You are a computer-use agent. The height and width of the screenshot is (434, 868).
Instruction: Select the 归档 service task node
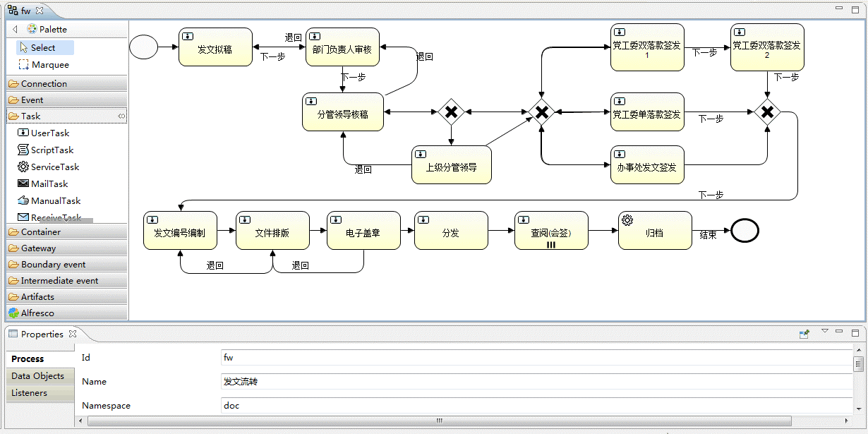(x=654, y=231)
